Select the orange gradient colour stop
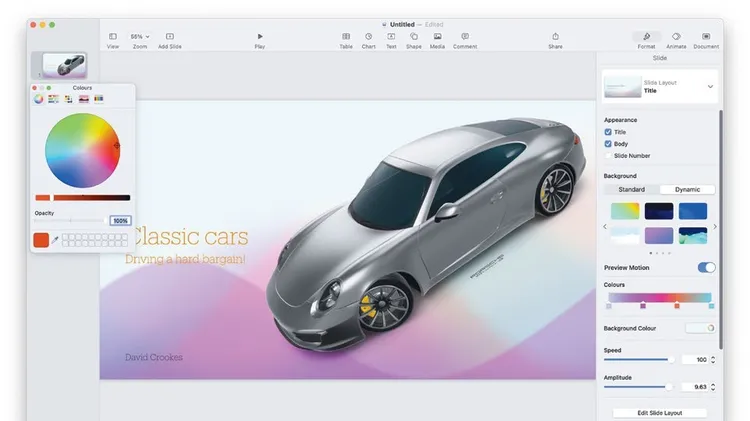This screenshot has height=421, width=750. 677,306
